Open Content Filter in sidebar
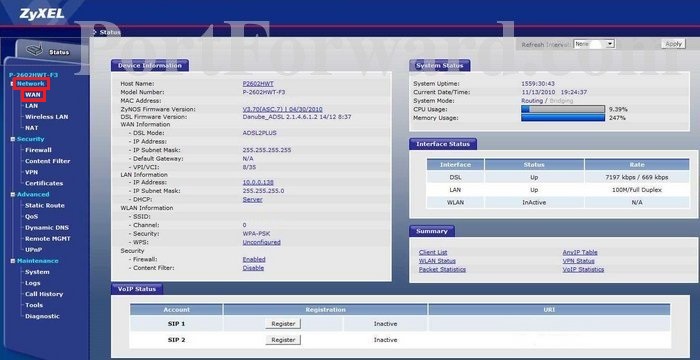700x360 pixels. 47,161
